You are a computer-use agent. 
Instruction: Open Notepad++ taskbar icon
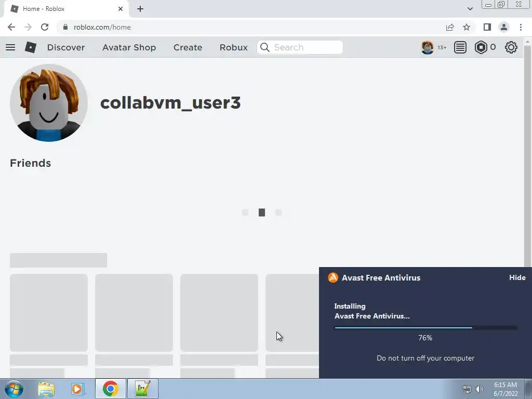click(x=142, y=389)
